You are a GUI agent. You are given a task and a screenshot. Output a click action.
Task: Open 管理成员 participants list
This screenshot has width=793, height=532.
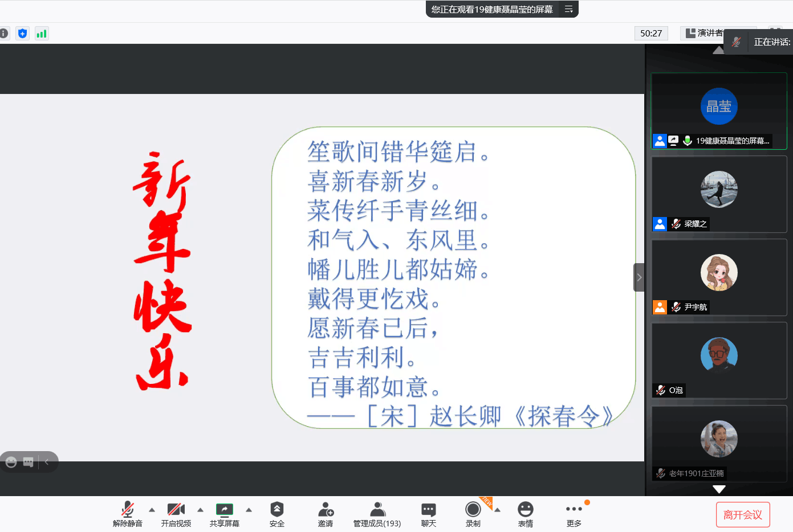377,509
